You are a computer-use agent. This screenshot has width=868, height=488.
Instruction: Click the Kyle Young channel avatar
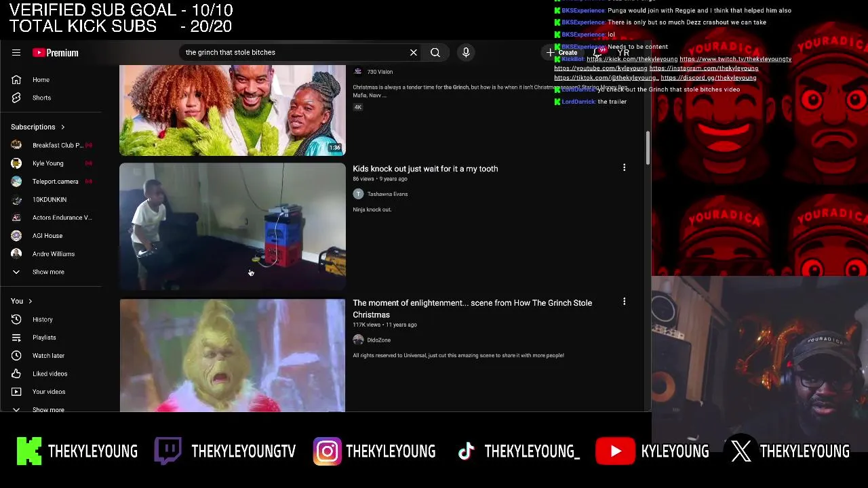pos(16,163)
